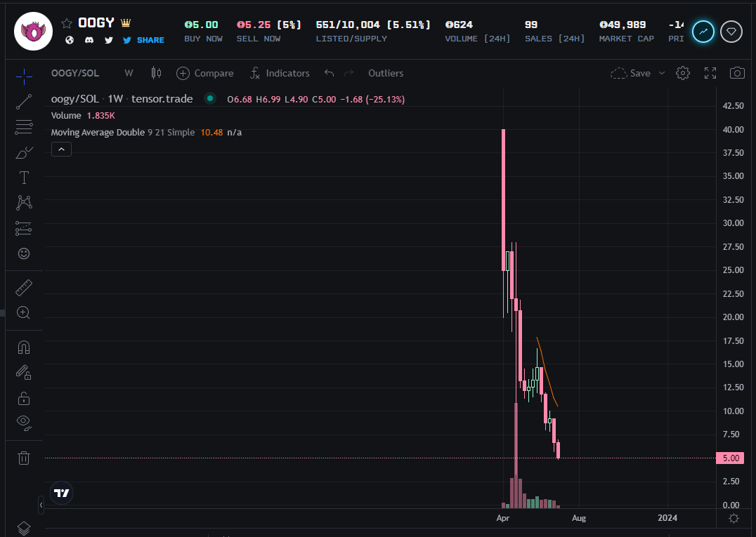Viewport: 756px width, 537px height.
Task: Lock all drawing tools
Action: pos(24,398)
